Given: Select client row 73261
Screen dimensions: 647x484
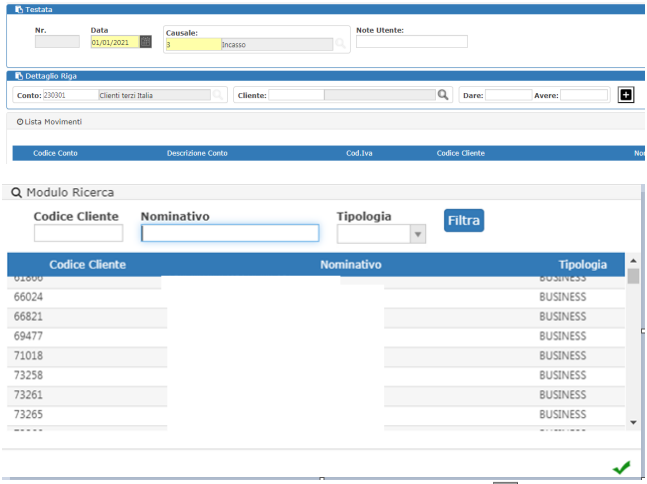Looking at the screenshot, I should coord(316,395).
